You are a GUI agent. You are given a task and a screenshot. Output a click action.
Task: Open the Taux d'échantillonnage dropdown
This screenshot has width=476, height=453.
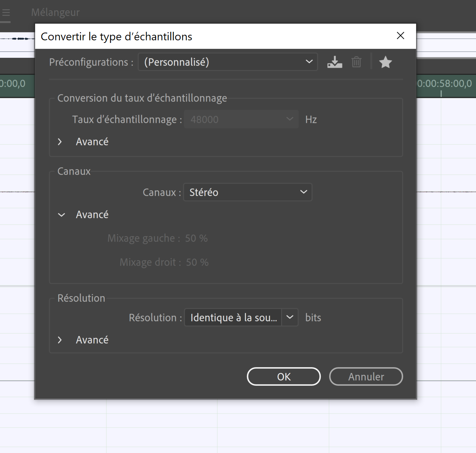coord(241,119)
